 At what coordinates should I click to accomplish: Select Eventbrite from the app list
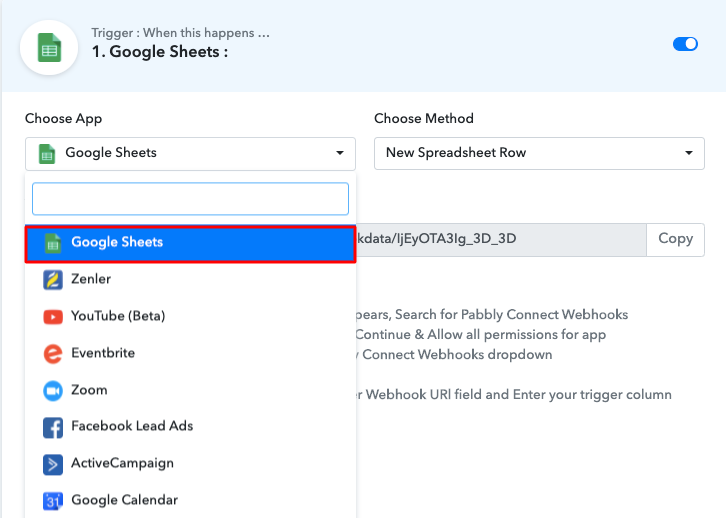(190, 353)
